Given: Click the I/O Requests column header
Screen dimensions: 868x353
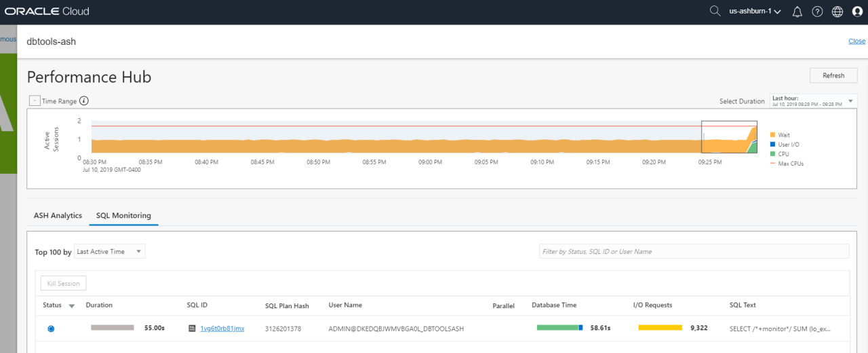Looking at the screenshot, I should pyautogui.click(x=652, y=305).
